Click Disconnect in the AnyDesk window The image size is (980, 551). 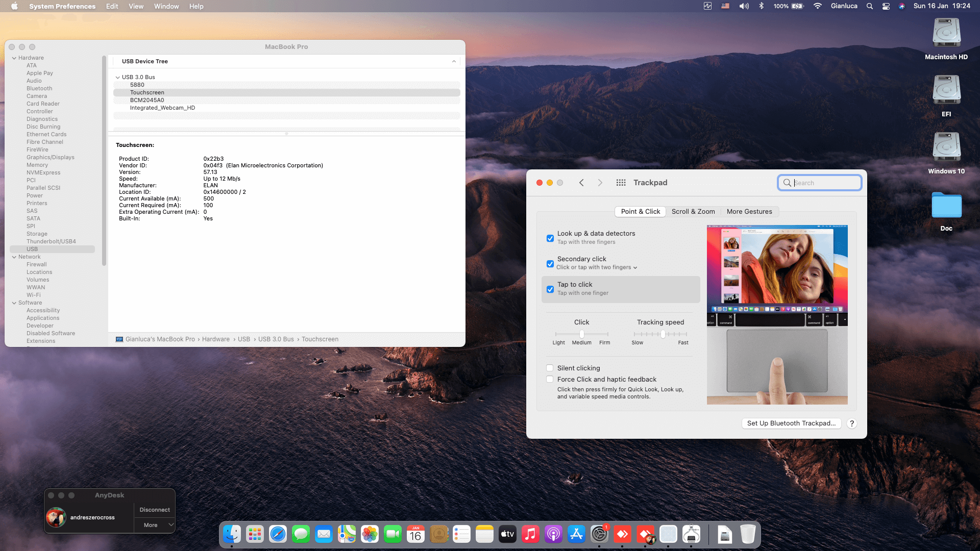point(155,510)
